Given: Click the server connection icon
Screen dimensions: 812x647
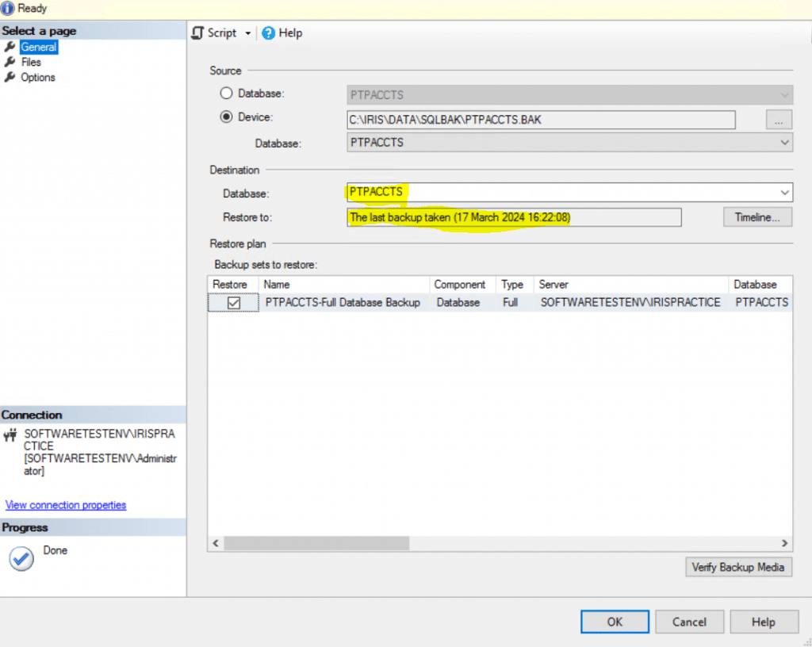Looking at the screenshot, I should pos(10,435).
